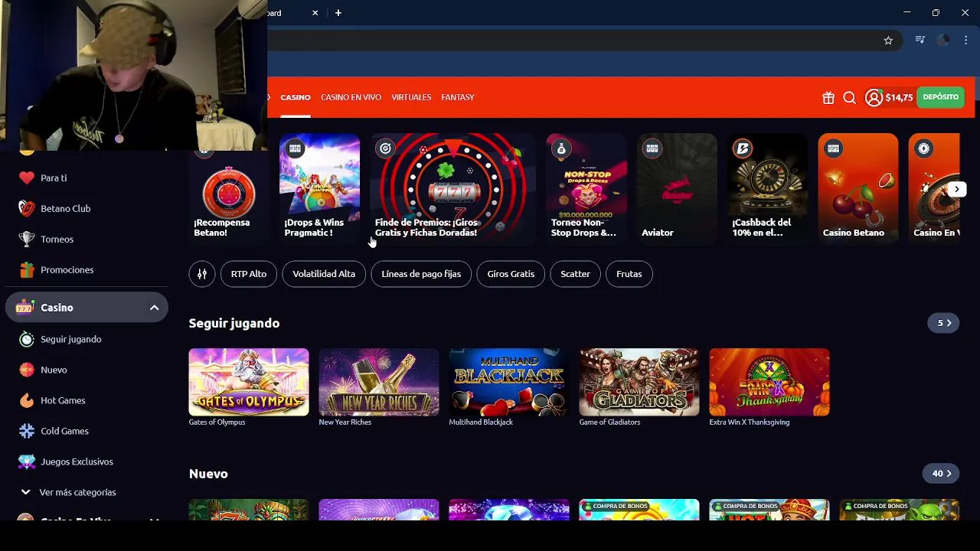Open Torneos sidebar link
The height and width of the screenshot is (551, 980).
tap(57, 239)
